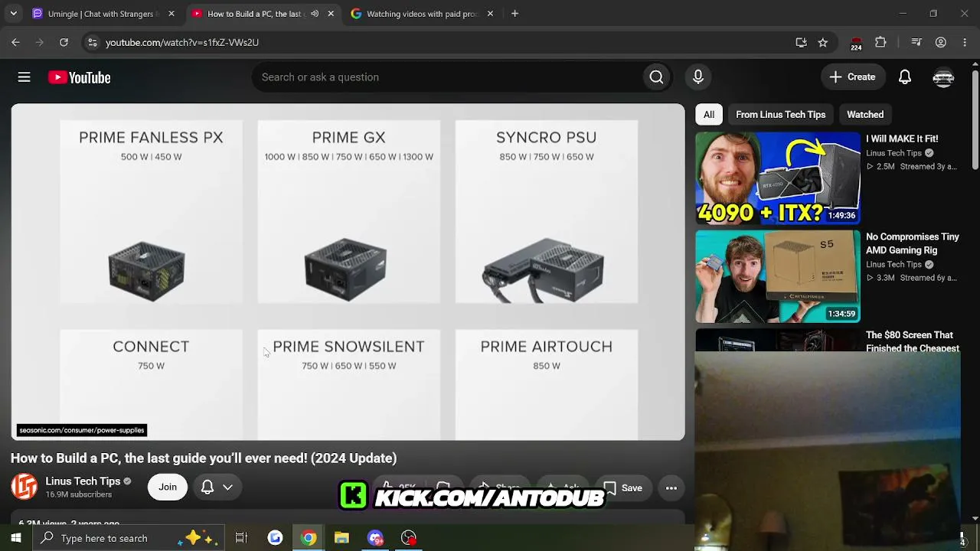The image size is (980, 551).
Task: View site information icon in address bar
Action: pos(92,42)
